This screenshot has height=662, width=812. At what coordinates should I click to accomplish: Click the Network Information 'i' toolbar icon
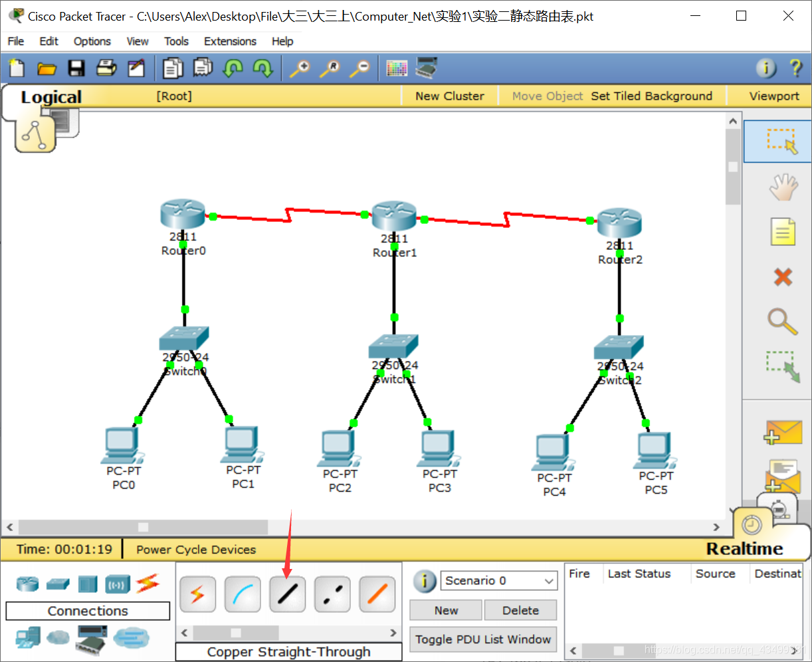(x=766, y=68)
